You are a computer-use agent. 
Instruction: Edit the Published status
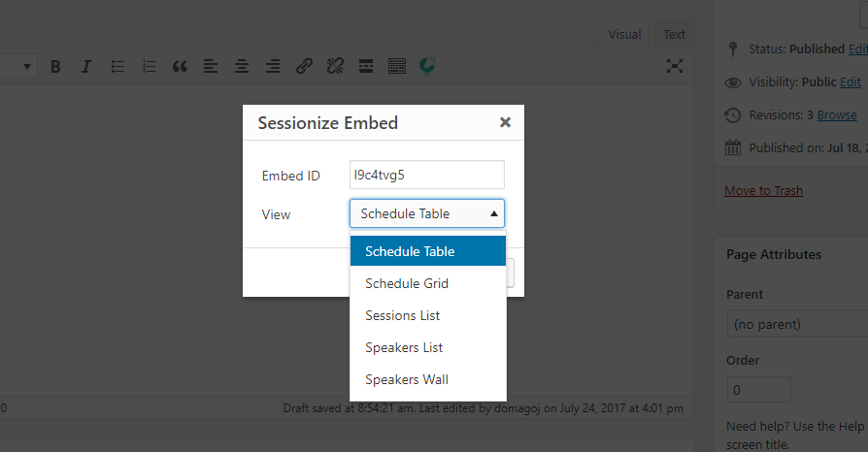(x=858, y=49)
